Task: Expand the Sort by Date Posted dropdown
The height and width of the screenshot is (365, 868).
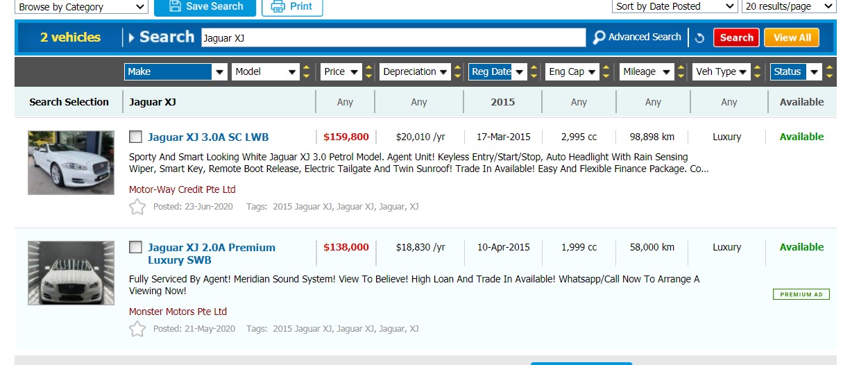Action: click(674, 7)
